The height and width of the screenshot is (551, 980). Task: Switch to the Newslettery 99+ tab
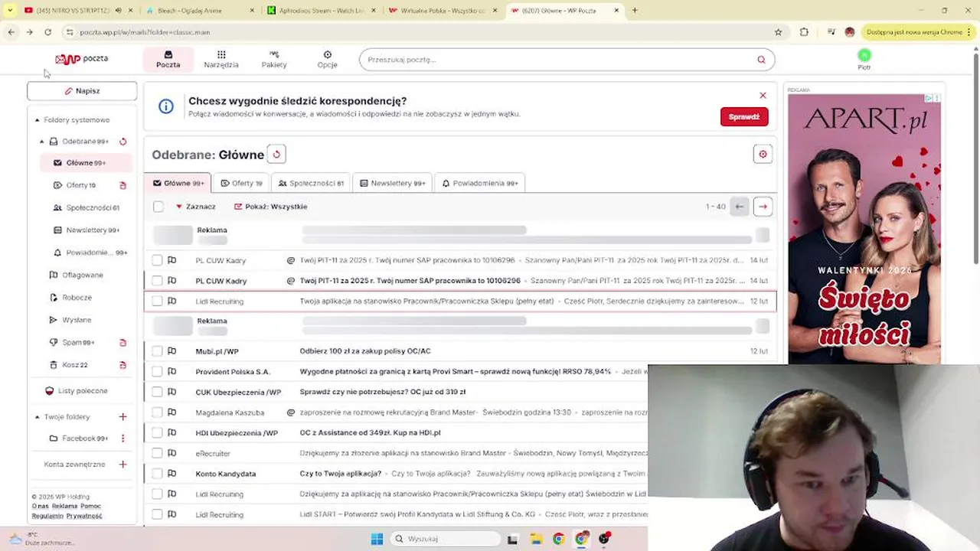pyautogui.click(x=392, y=184)
